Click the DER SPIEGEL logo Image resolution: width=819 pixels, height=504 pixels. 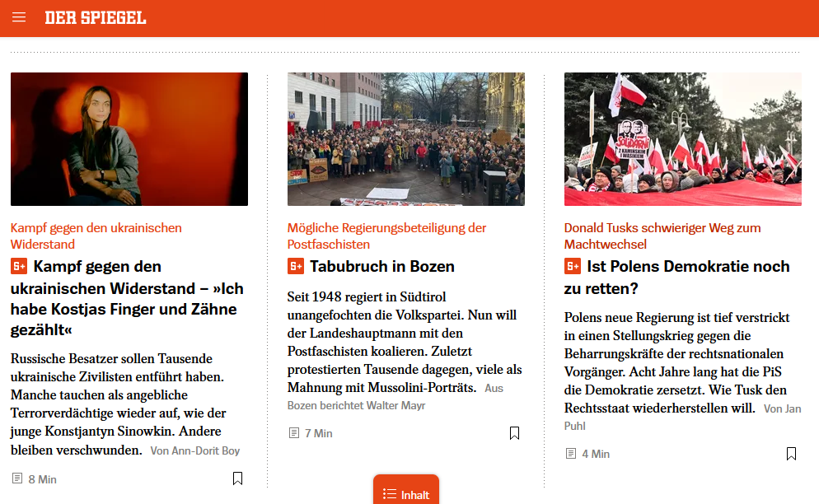(x=95, y=18)
